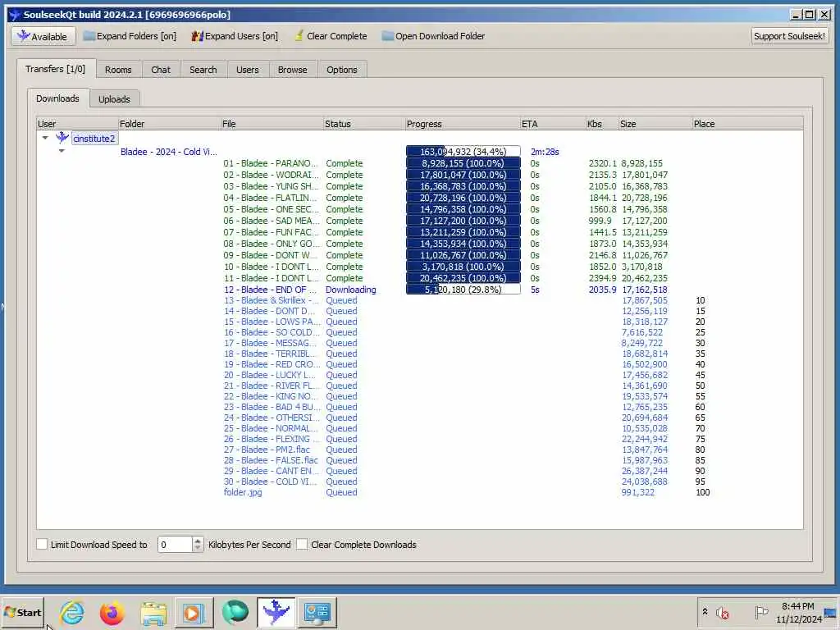Sort by the Place column header
This screenshot has height=630, width=840.
747,124
